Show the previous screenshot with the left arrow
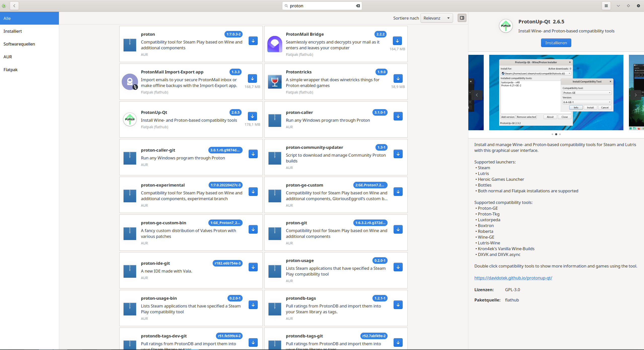 tap(477, 95)
